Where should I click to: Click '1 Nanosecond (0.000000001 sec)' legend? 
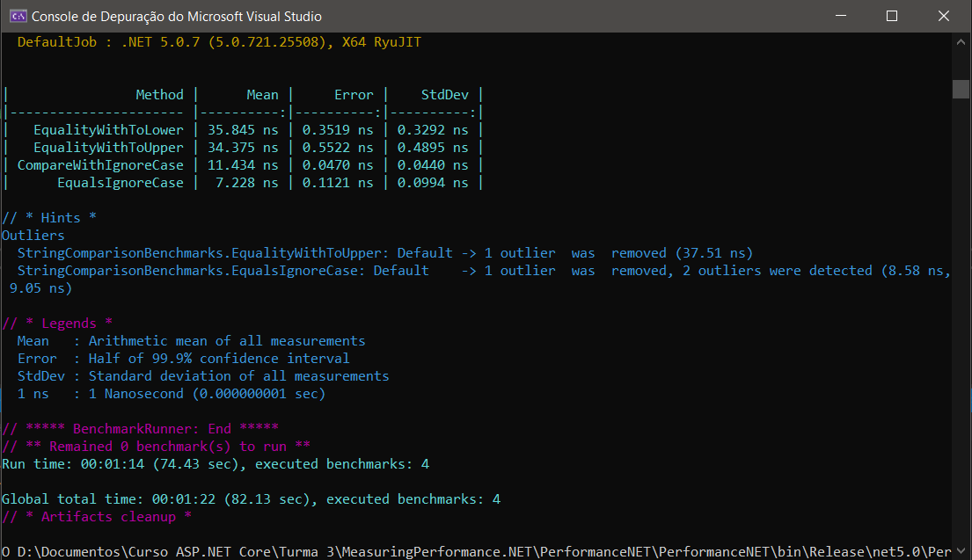pos(207,394)
